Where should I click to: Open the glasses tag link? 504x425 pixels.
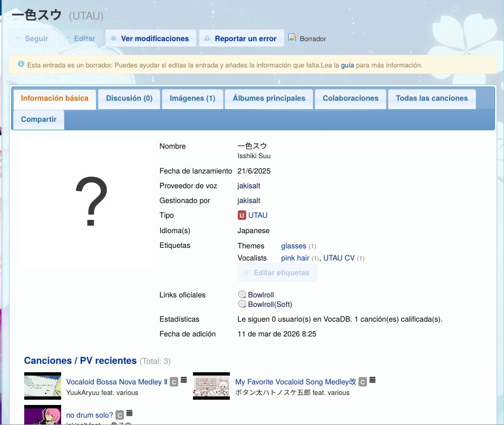294,246
